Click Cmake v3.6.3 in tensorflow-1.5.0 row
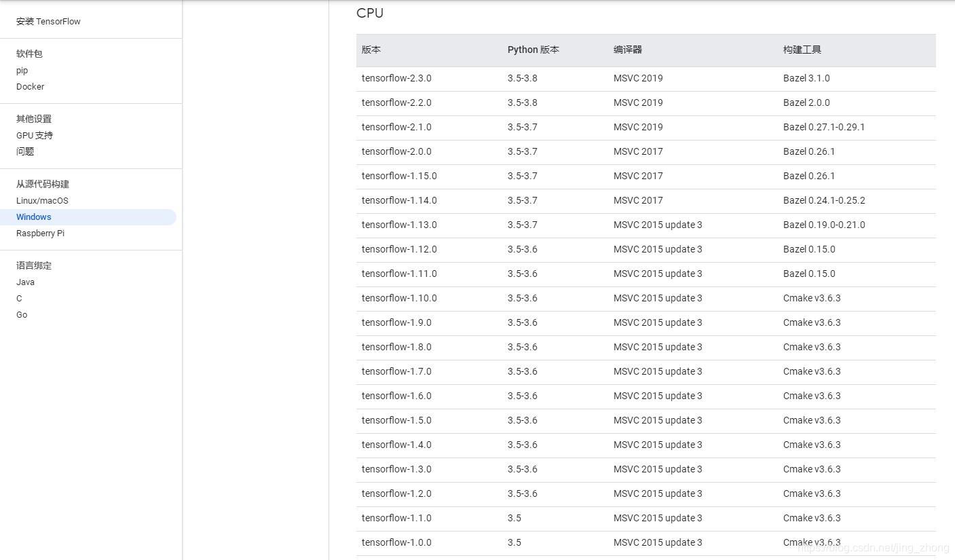Viewport: 955px width, 560px height. click(x=812, y=420)
